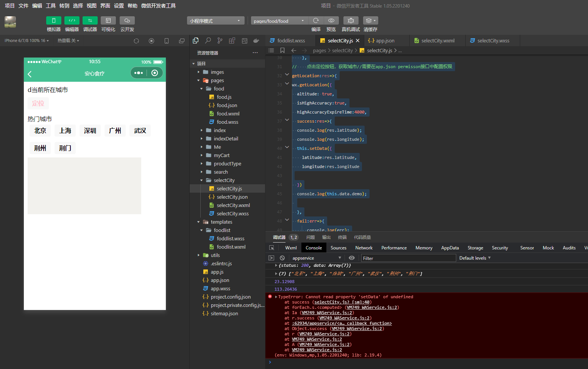Click the Compile refresh icon
Image resolution: width=588 pixels, height=369 pixels.
[x=316, y=20]
